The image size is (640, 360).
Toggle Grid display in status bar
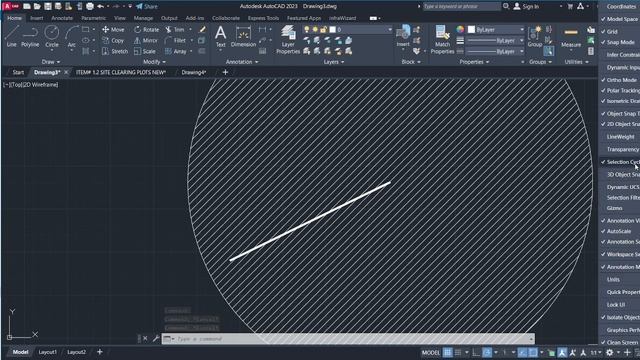[x=447, y=352]
